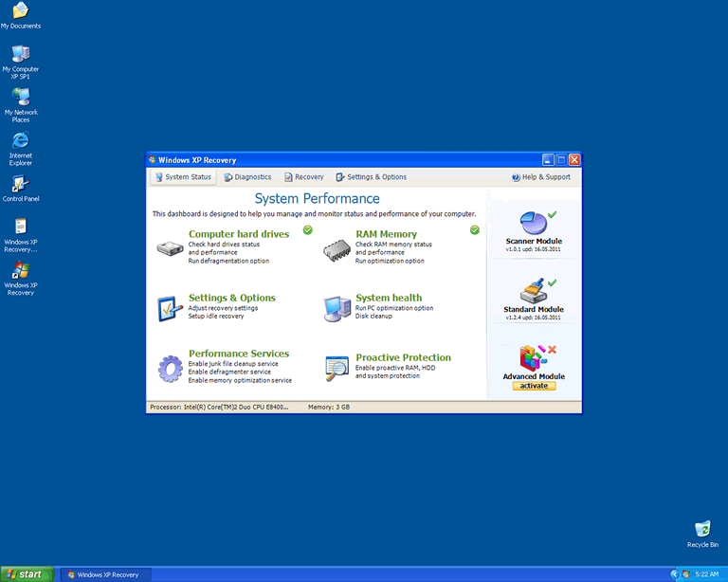Viewport: 728px width, 582px height.
Task: Click the Performance Services gear icon
Action: click(x=171, y=368)
